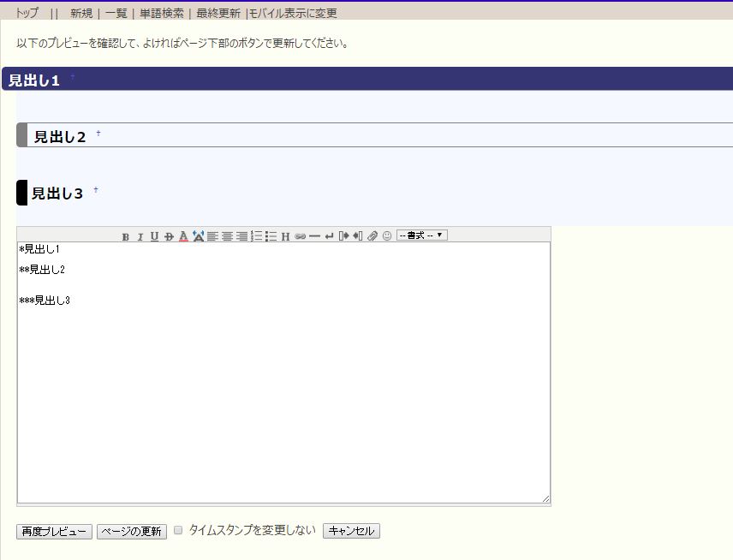
Task: Apply strikethrough formatting
Action: 169,236
